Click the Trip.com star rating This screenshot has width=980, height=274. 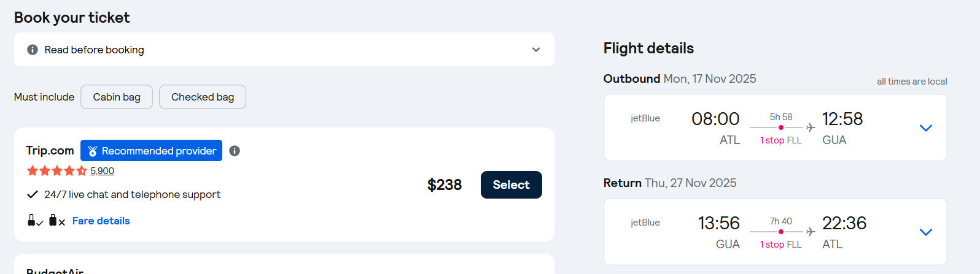pos(56,171)
